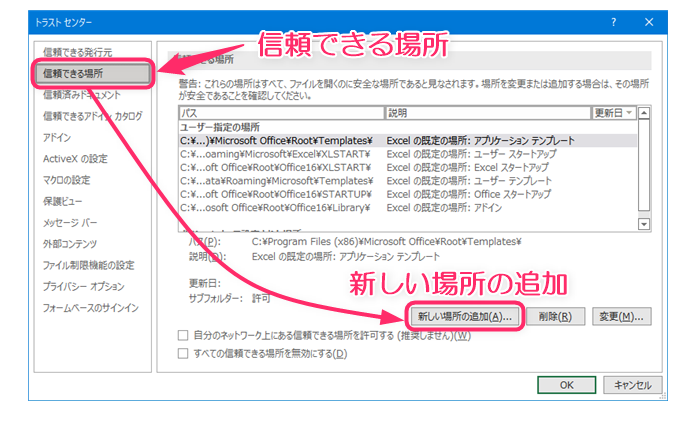Click the 説明 column header
This screenshot has height=444, width=700.
tap(487, 113)
